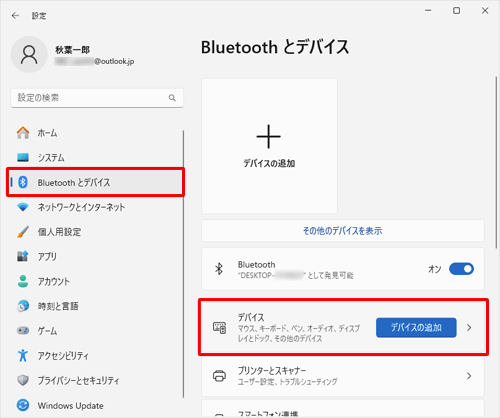Click the user profile avatar icon
The height and width of the screenshot is (418, 500).
pyautogui.click(x=29, y=55)
